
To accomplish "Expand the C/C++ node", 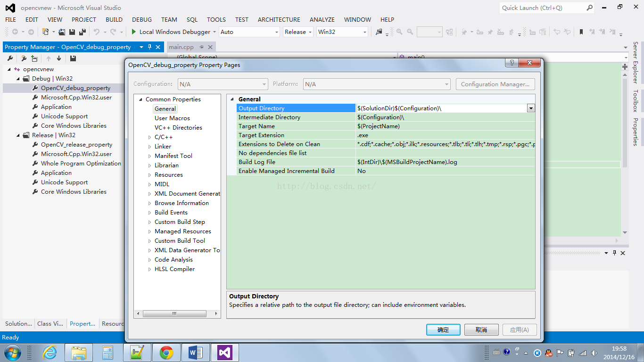I will click(x=149, y=137).
